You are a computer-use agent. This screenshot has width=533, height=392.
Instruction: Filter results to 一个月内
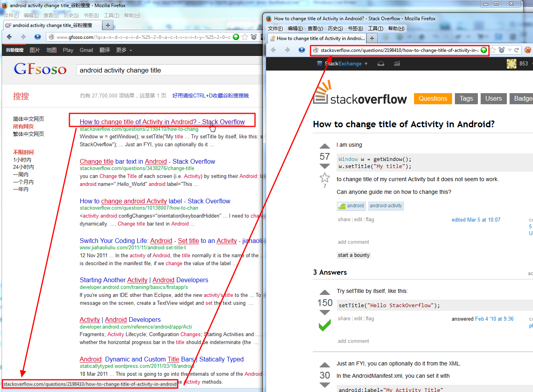point(23,182)
